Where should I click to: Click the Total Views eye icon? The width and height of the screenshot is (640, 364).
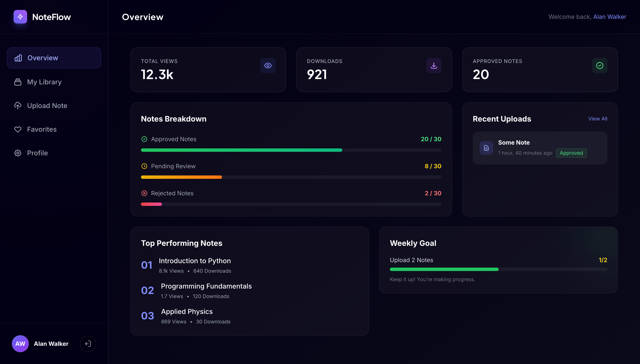click(268, 66)
